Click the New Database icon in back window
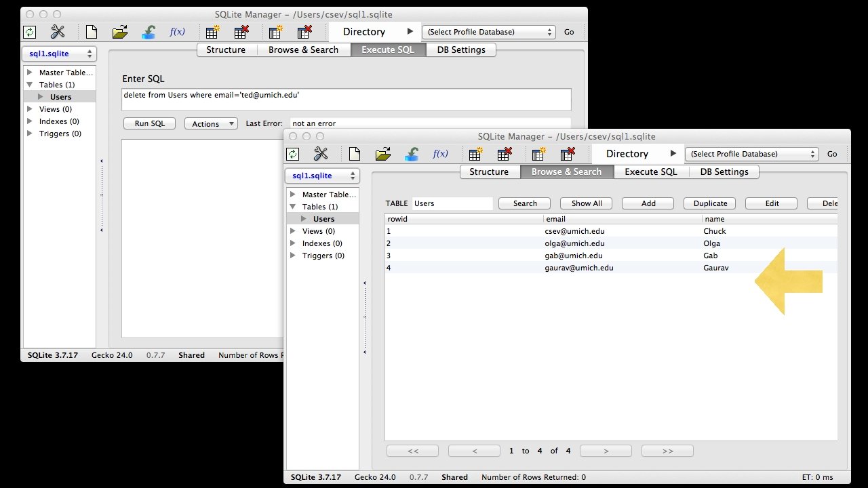The width and height of the screenshot is (868, 488). pos(92,32)
